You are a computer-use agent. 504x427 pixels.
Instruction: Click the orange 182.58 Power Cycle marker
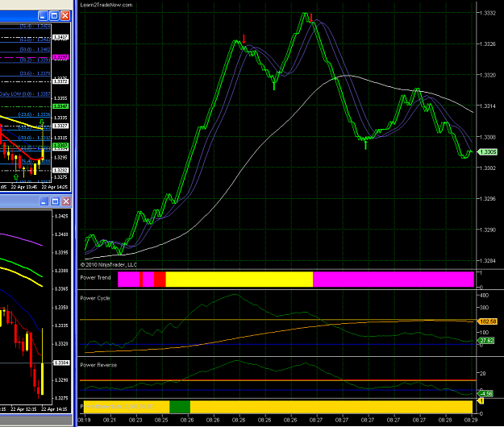click(488, 321)
